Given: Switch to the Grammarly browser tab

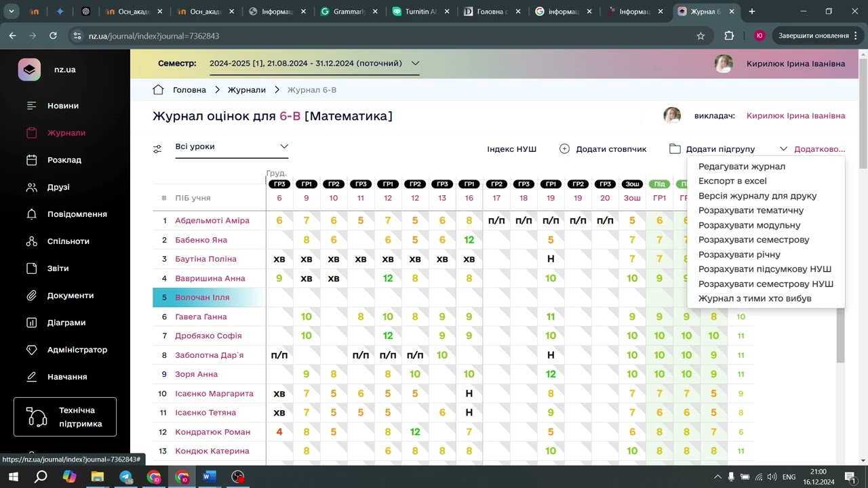Looking at the screenshot, I should (x=349, y=12).
